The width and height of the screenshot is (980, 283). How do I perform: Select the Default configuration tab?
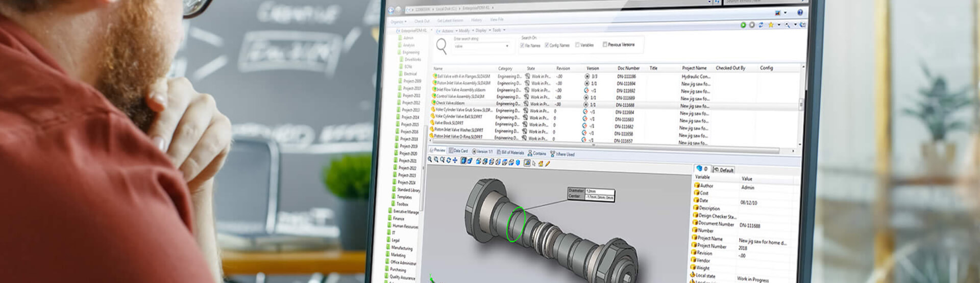click(724, 170)
